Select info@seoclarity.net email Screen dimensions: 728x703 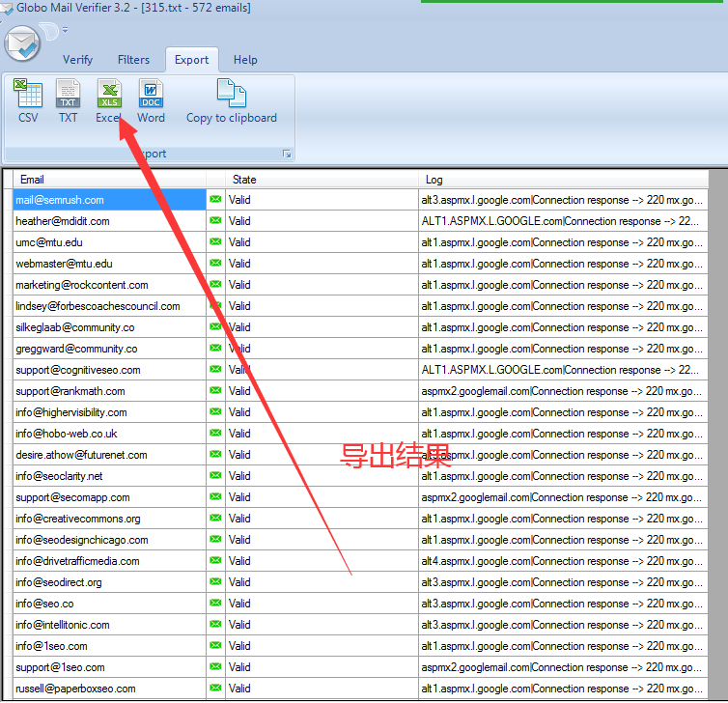pyautogui.click(x=109, y=476)
